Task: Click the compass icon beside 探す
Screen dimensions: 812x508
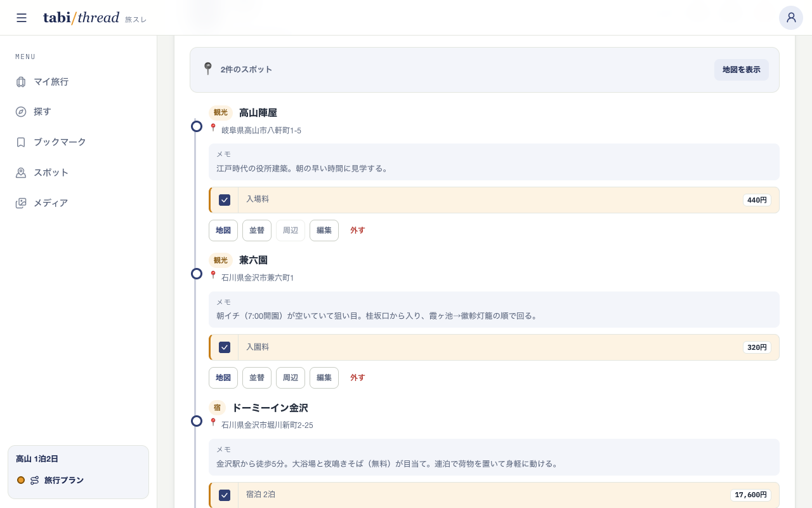Action: [21, 112]
